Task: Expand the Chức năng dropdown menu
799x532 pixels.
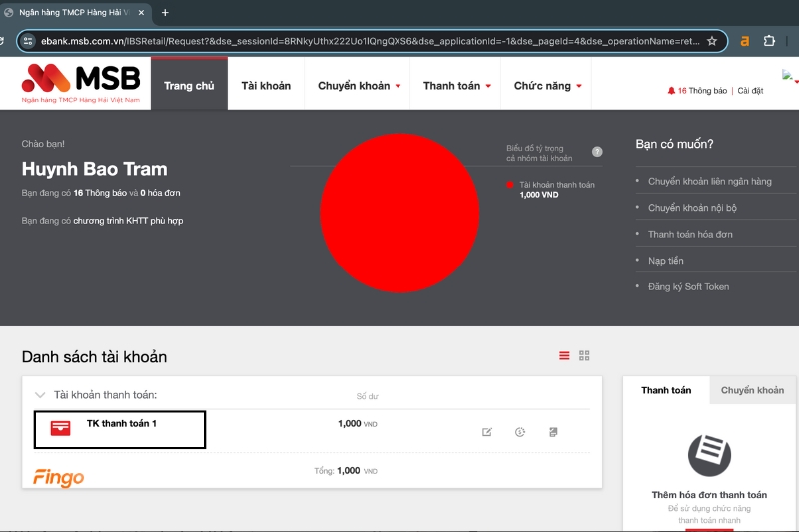Action: point(547,86)
